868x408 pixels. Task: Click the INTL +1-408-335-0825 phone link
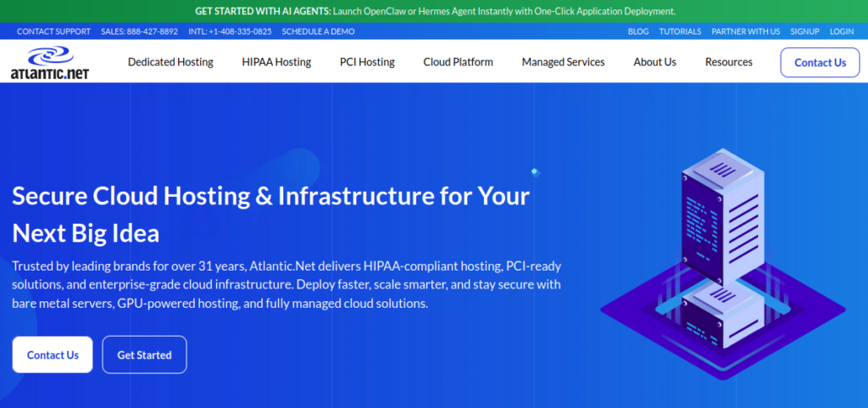click(230, 31)
